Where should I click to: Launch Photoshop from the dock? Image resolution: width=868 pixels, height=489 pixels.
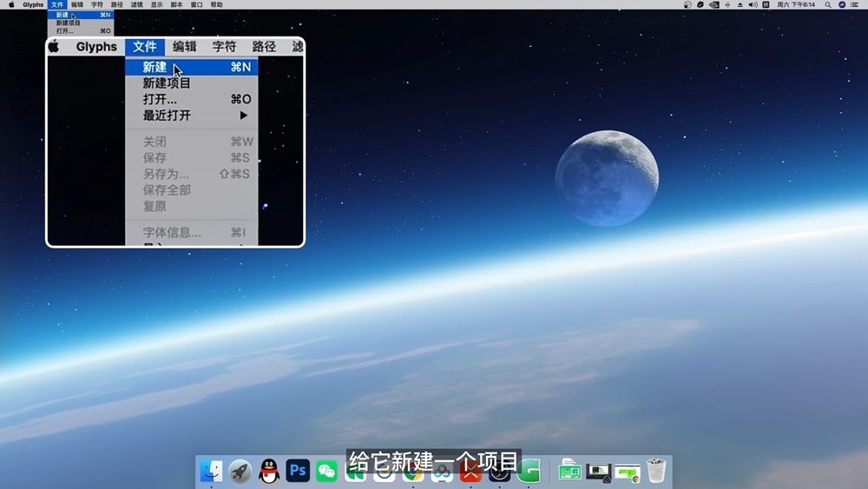click(298, 471)
